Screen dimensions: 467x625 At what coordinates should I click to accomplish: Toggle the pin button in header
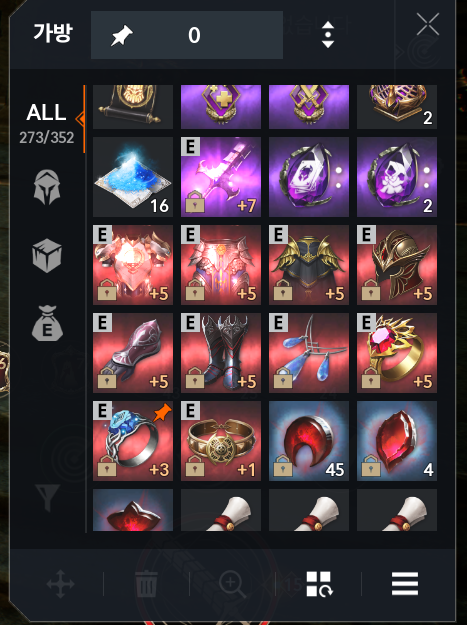(x=122, y=35)
